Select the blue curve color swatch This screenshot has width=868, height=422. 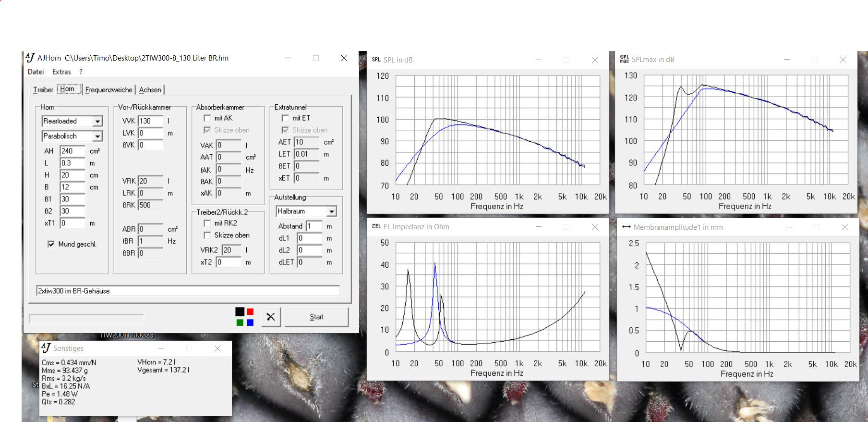click(250, 322)
